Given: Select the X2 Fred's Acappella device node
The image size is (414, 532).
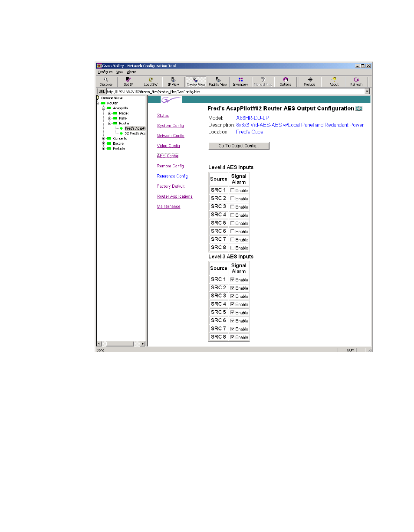Looking at the screenshot, I should [135, 134].
